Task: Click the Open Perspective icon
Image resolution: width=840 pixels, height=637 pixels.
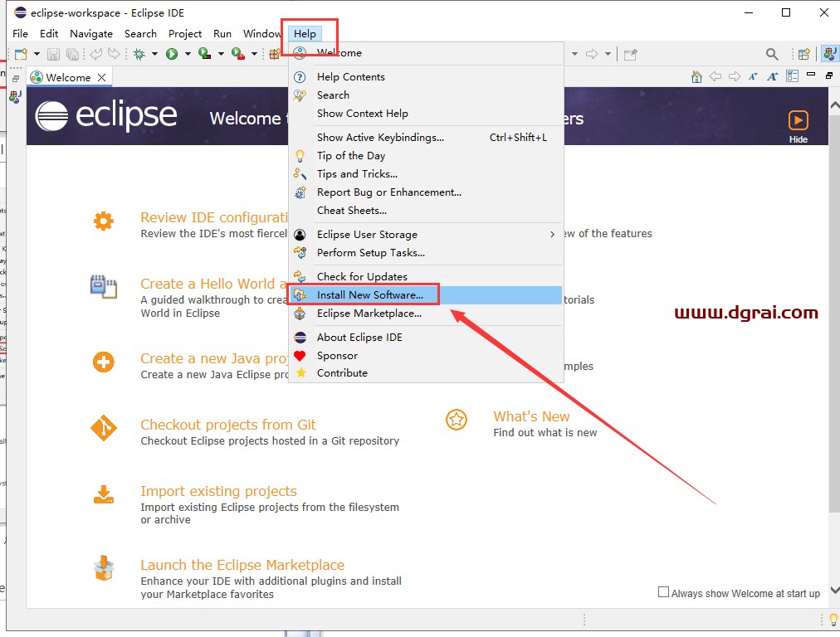Action: [804, 54]
